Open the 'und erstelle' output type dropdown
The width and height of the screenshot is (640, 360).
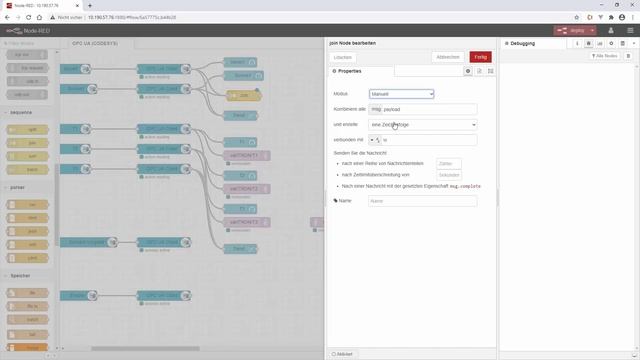click(x=422, y=124)
